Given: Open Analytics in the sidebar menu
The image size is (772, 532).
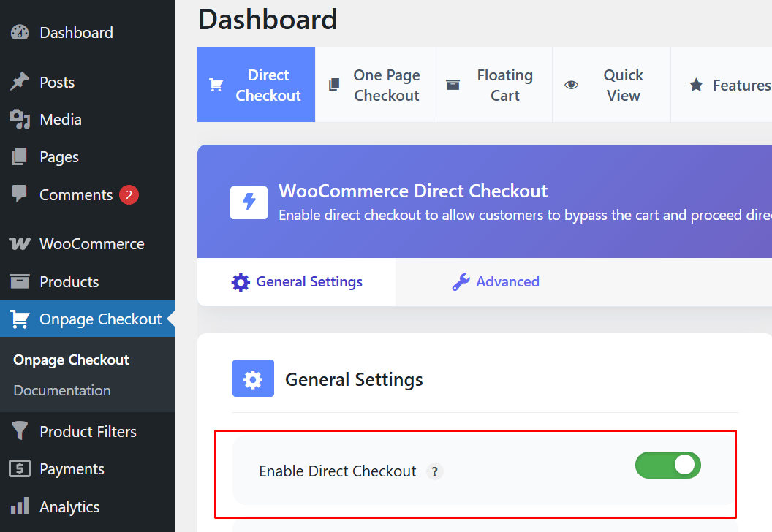Looking at the screenshot, I should [x=88, y=506].
